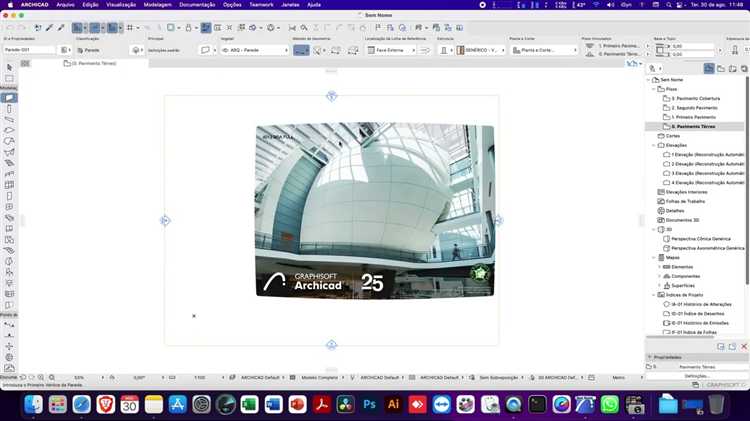Image resolution: width=750 pixels, height=421 pixels.
Task: Select the pencil pick-up parameters icon
Action: click(49, 28)
